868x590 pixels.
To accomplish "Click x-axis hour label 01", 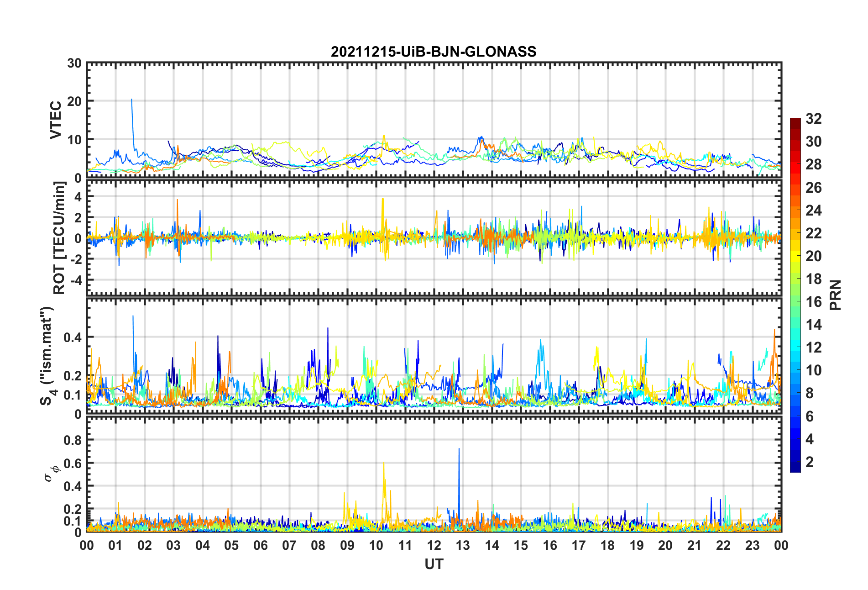I will point(115,545).
